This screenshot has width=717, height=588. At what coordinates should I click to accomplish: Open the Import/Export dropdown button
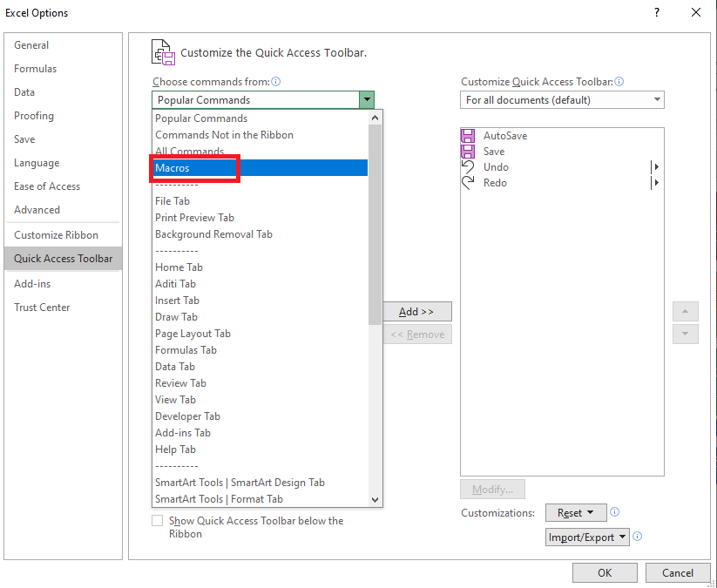pyautogui.click(x=587, y=537)
